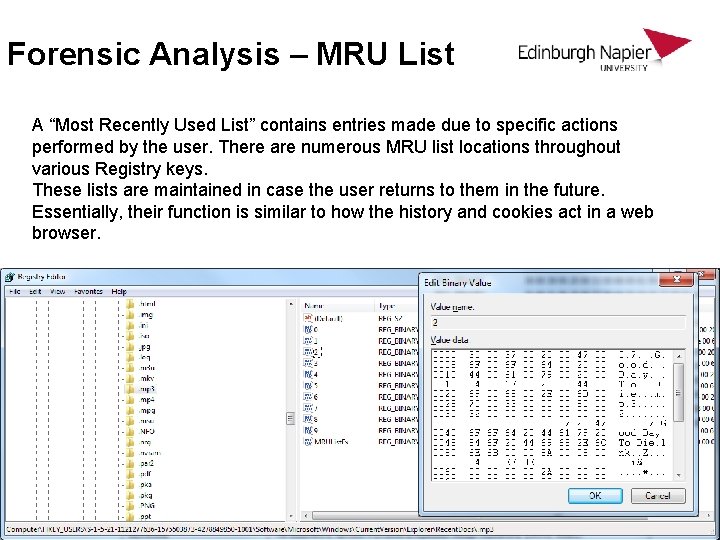Open the Help menu in Registry Editor
This screenshot has width=720, height=540.
[119, 292]
